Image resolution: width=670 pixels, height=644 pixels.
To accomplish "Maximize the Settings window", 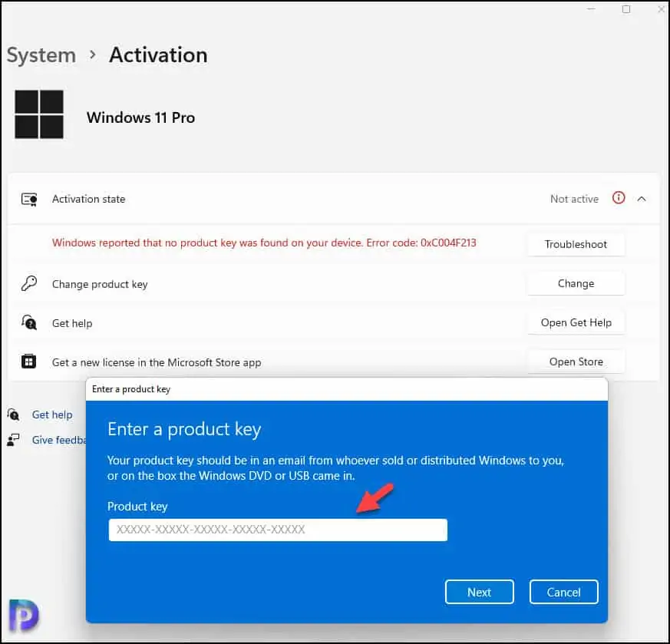I will pos(626,9).
